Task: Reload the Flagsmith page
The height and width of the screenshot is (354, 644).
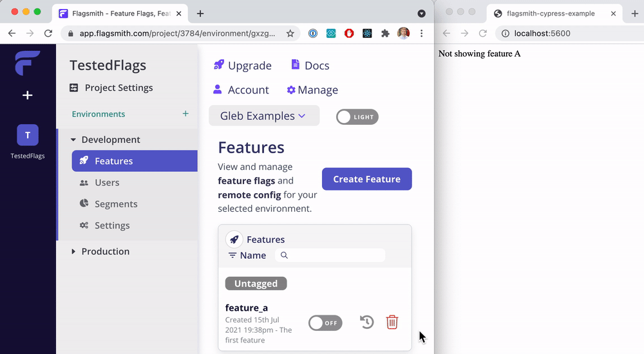Action: 48,33
